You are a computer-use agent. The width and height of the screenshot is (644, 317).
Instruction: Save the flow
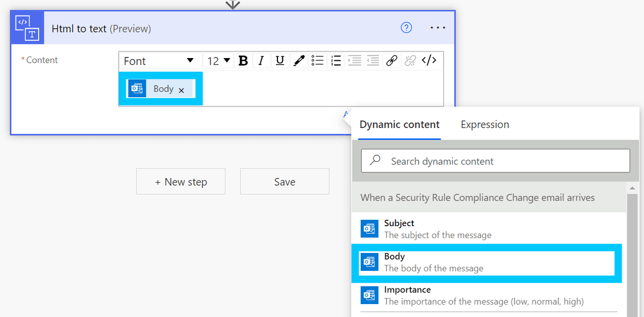284,181
